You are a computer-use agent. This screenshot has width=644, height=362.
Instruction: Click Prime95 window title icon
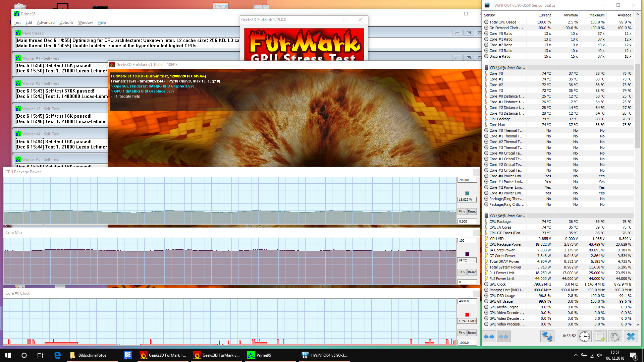tap(17, 14)
